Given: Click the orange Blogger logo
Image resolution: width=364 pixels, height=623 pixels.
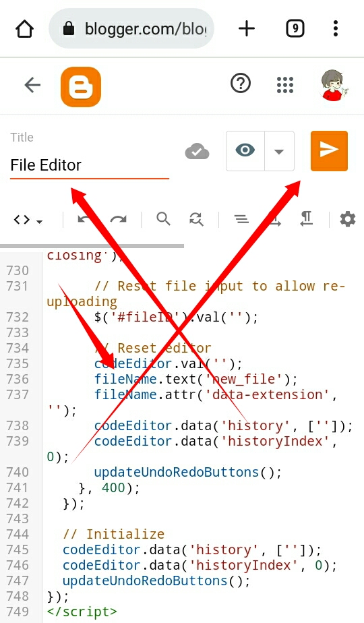Looking at the screenshot, I should coord(81,87).
